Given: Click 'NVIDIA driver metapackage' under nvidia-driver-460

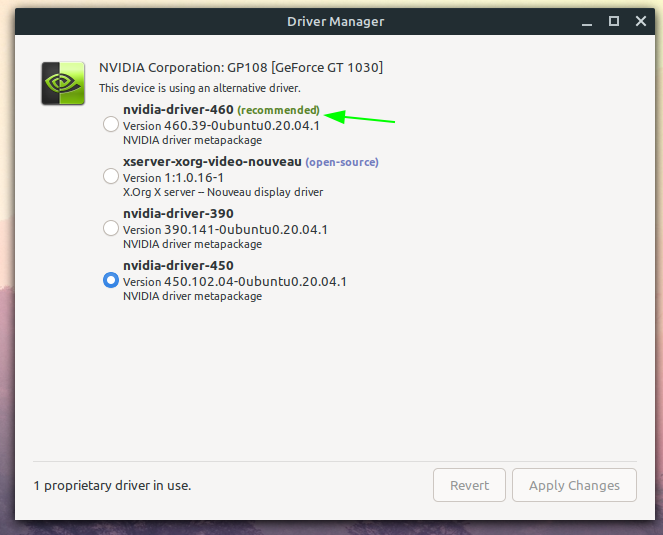Looking at the screenshot, I should coord(192,140).
